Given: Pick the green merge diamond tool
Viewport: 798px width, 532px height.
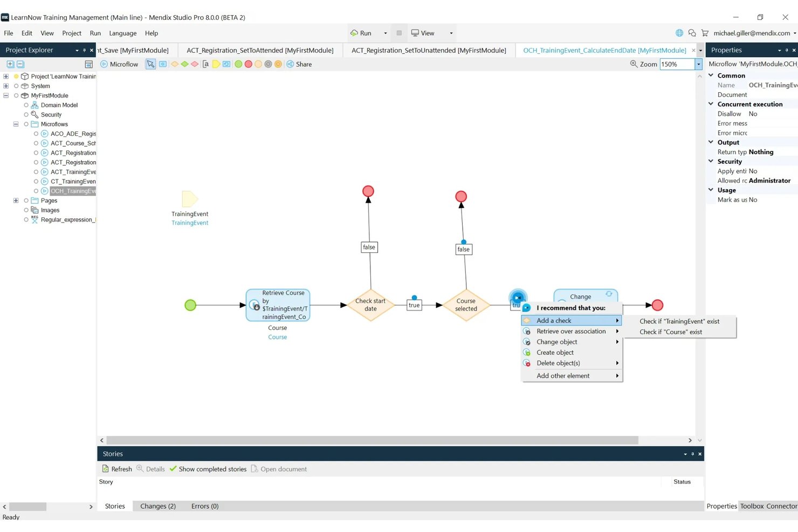Looking at the screenshot, I should tap(184, 64).
